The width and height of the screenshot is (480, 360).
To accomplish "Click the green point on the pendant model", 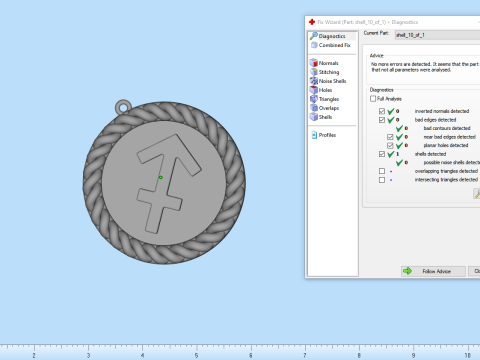I will point(161,177).
